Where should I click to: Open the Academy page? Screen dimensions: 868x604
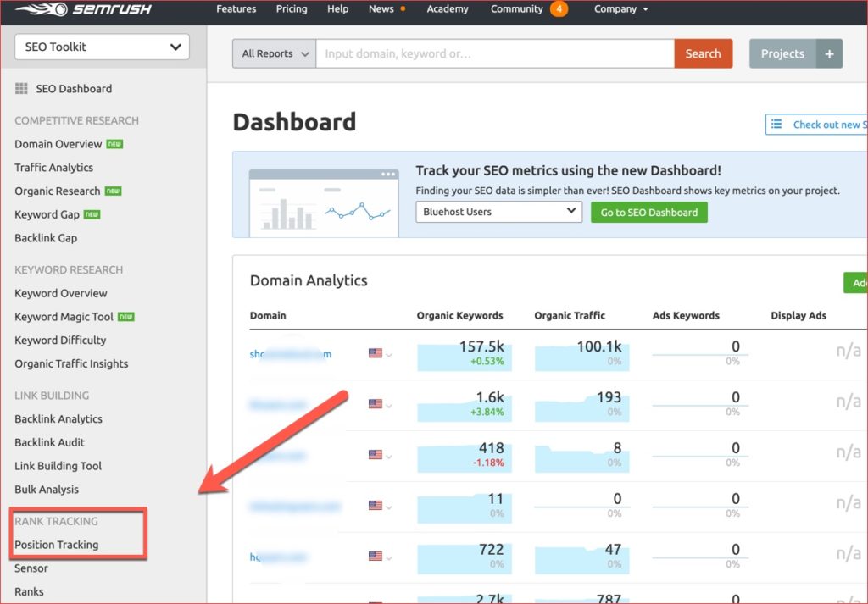[x=448, y=8]
